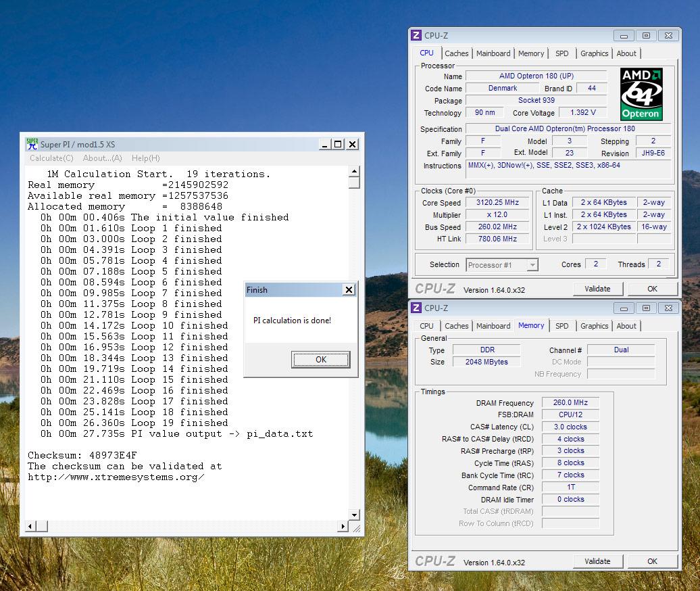Click the Package value Socket 939
The image size is (700, 591).
[x=536, y=100]
